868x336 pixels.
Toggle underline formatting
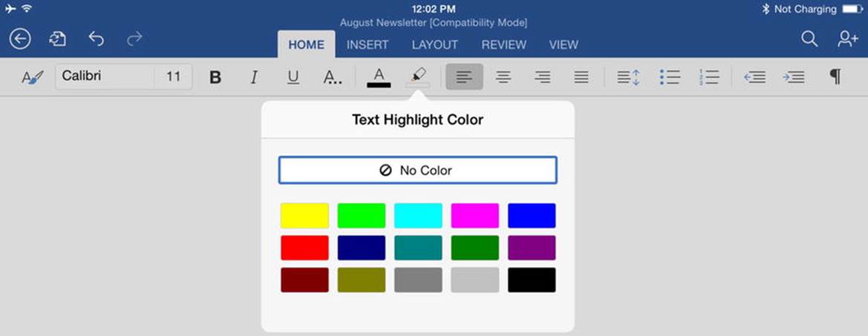point(293,77)
